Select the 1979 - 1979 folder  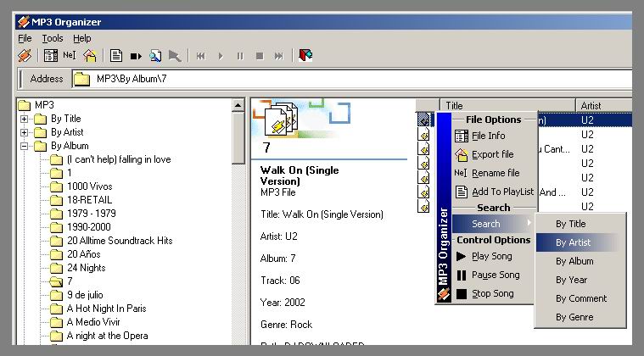click(83, 214)
